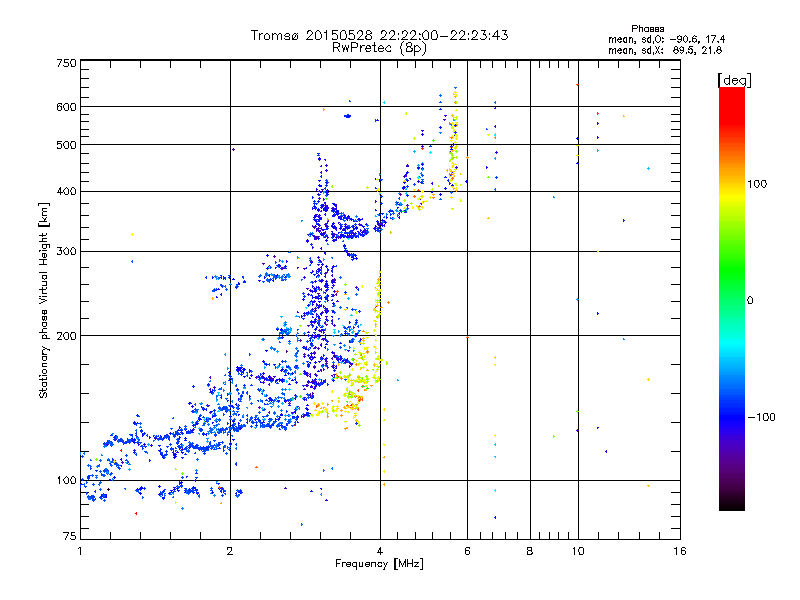800x600 pixels.
Task: Click the plot title 'Tromsø 20150528 22:22:00-22:23:43'
Action: click(x=379, y=35)
